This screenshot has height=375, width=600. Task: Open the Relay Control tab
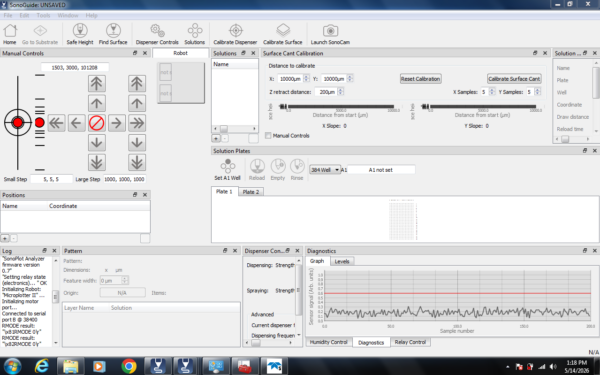410,342
